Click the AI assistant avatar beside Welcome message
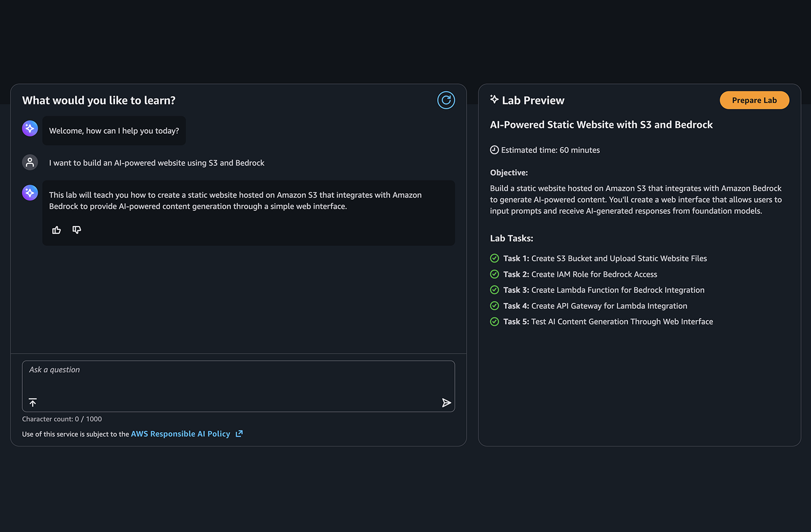811x532 pixels. [30, 128]
